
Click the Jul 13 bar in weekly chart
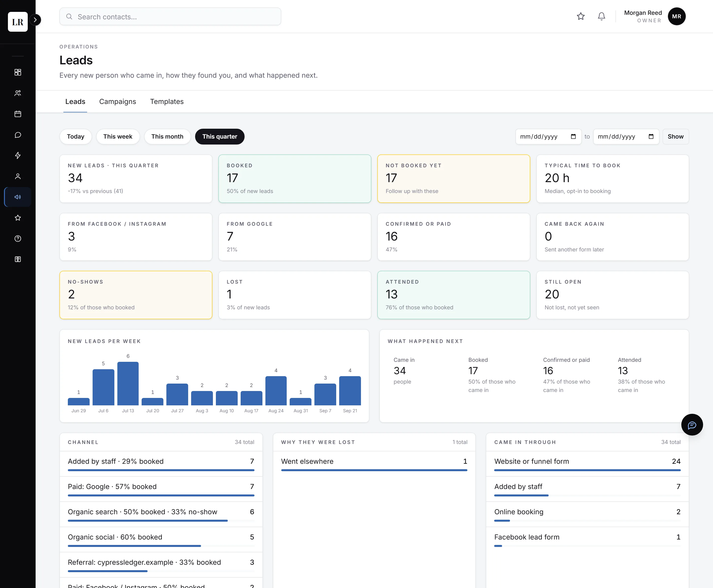pyautogui.click(x=128, y=383)
